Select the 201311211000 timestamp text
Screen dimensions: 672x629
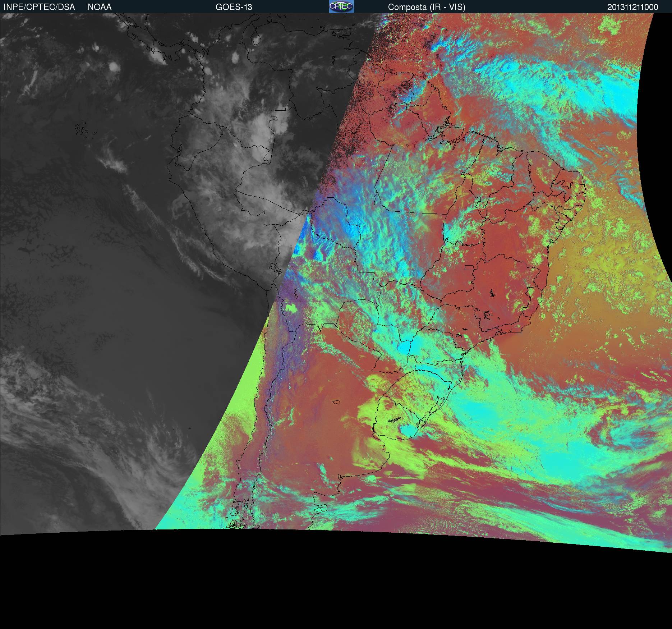pos(632,7)
